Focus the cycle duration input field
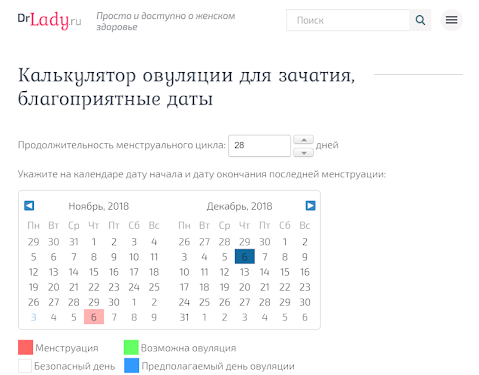 point(259,146)
